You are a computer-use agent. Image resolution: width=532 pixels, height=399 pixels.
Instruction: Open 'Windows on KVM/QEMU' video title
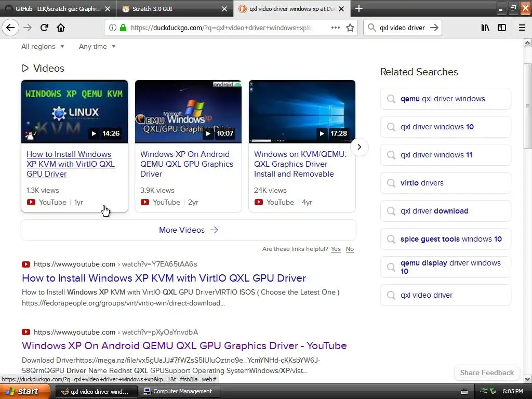(x=300, y=164)
